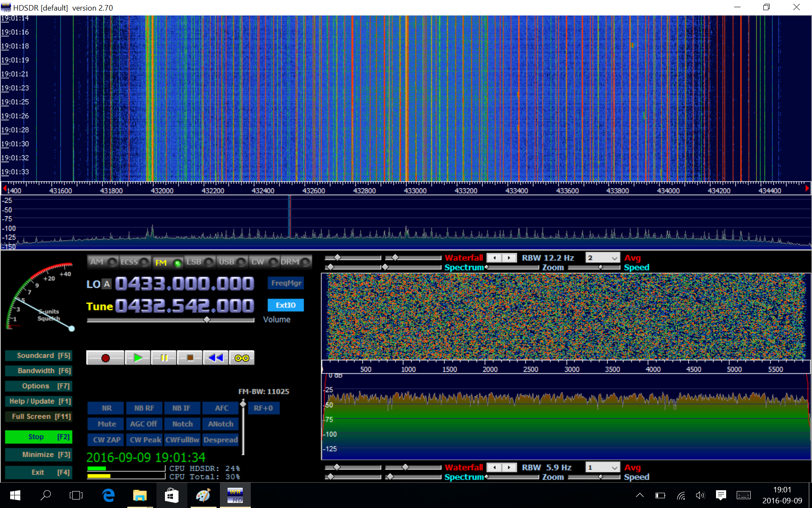812x508 pixels.
Task: Select AM demodulation mode
Action: tap(103, 262)
